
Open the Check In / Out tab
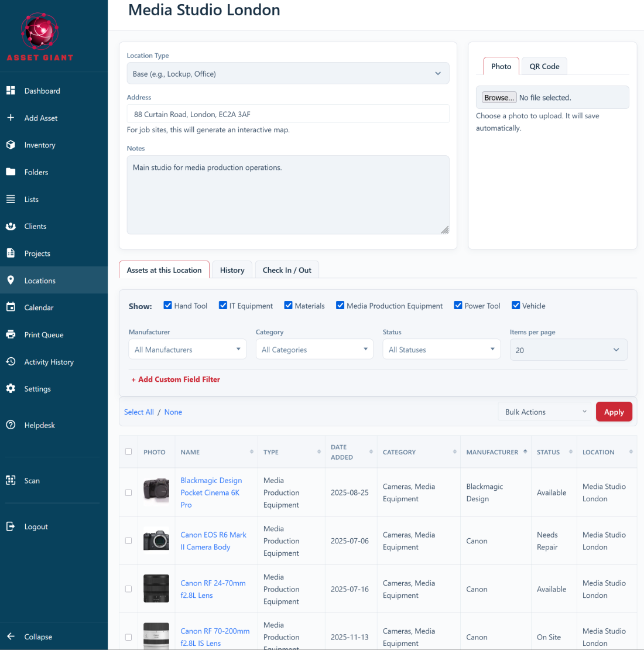tap(287, 270)
